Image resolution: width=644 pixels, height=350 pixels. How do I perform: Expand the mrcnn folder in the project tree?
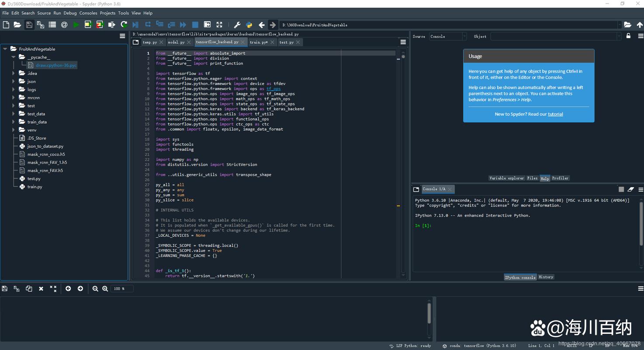pos(14,98)
